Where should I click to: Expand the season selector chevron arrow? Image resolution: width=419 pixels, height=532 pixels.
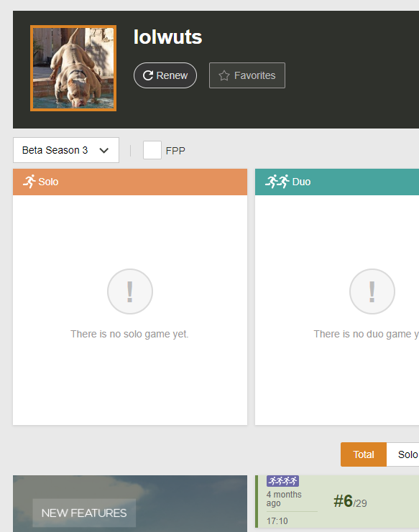104,150
